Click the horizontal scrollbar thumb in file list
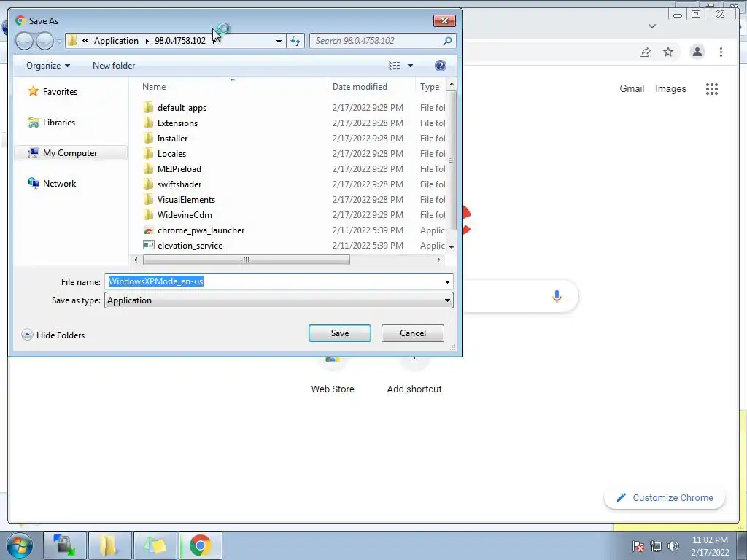Screen dimensions: 747x560 pos(247,260)
